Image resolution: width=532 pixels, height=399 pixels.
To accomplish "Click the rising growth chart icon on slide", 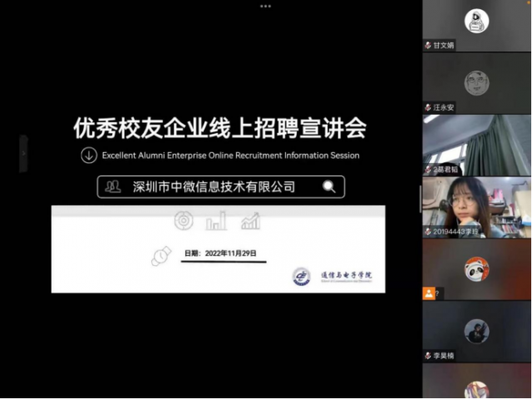I will 250,221.
